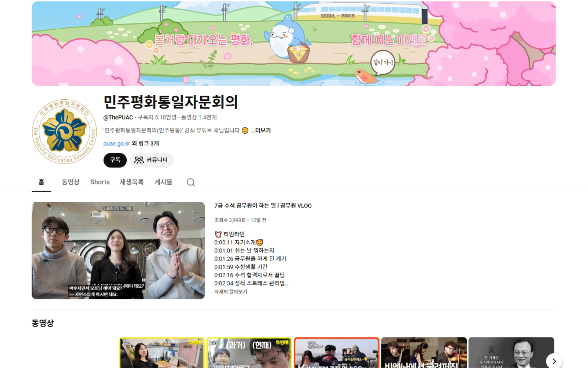Jump to the 0:01:26 timestamp
The image size is (588, 368).
pyautogui.click(x=224, y=259)
